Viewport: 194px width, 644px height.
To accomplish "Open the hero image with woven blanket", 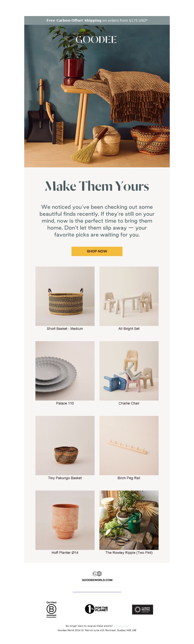I will (97, 96).
